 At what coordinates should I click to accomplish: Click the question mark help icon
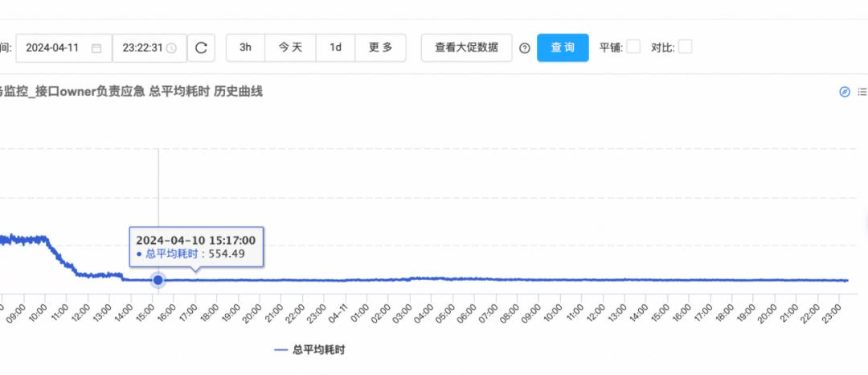coord(525,48)
